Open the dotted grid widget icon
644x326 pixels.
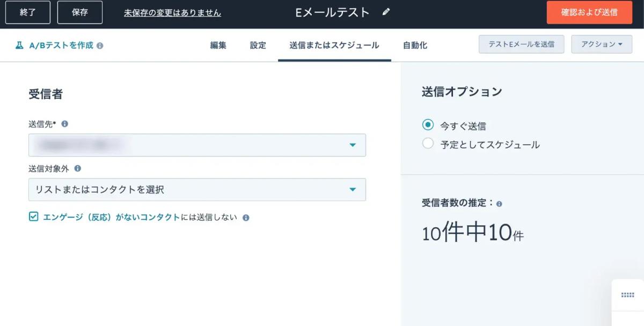point(627,295)
